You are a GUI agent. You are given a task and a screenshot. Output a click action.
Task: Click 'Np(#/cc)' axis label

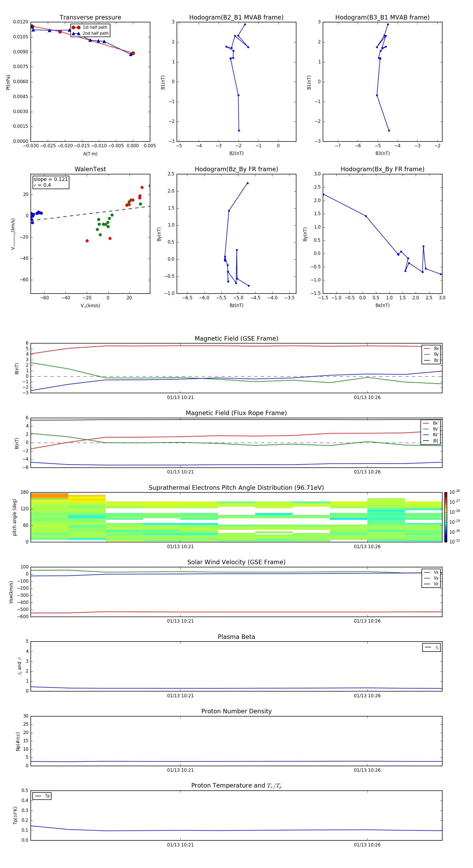[18, 741]
